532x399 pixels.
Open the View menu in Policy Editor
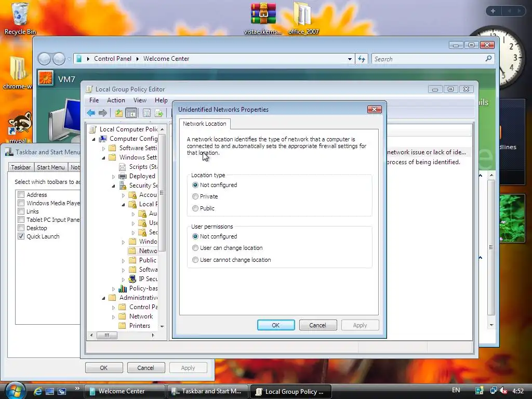(x=140, y=100)
